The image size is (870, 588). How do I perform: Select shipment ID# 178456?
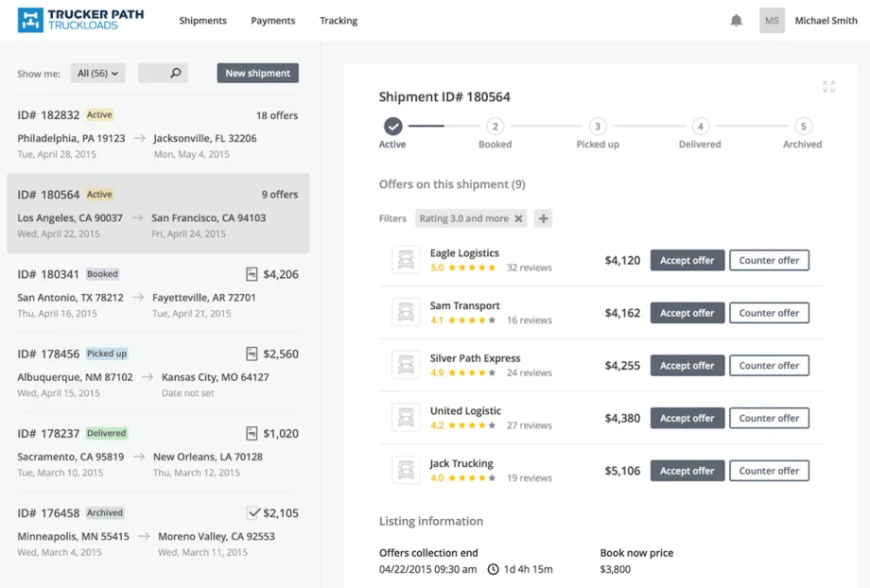click(x=158, y=372)
